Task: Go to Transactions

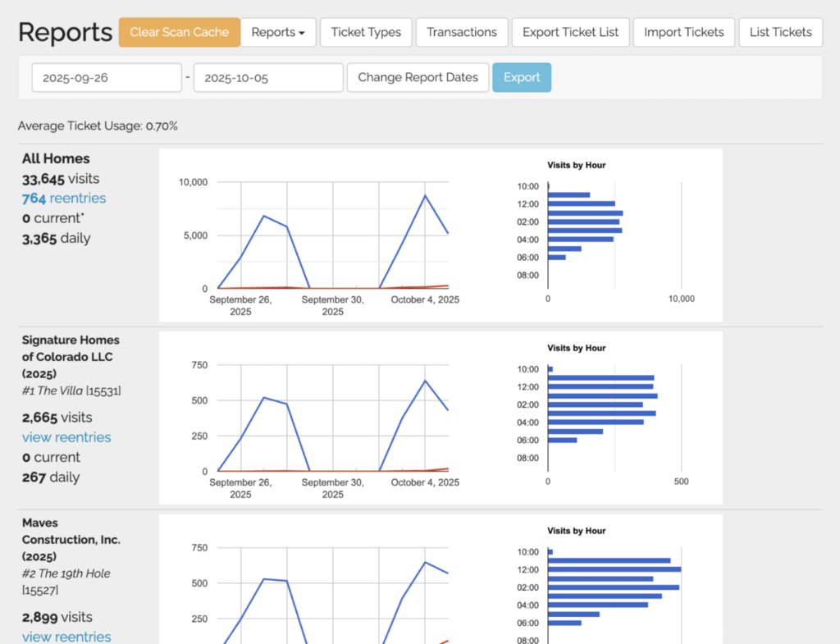Action: [462, 33]
